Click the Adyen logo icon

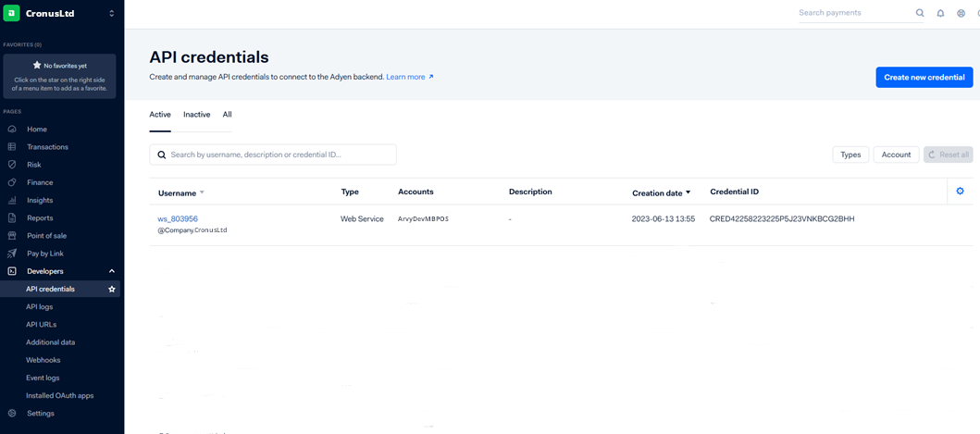click(12, 14)
